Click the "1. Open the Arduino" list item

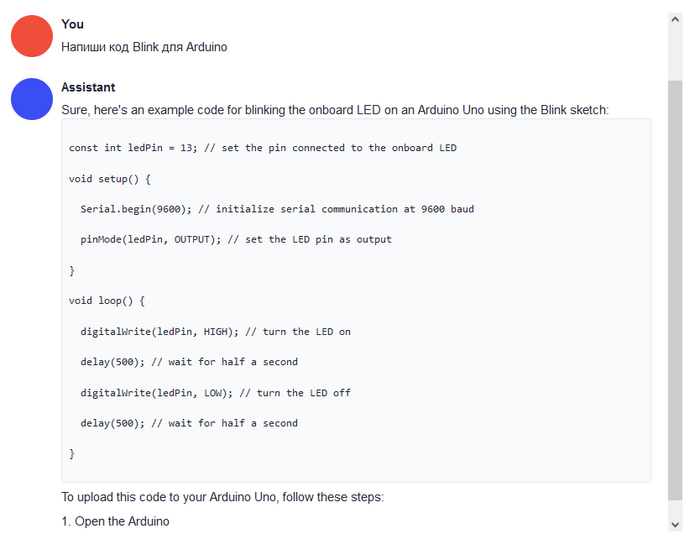[x=115, y=521]
